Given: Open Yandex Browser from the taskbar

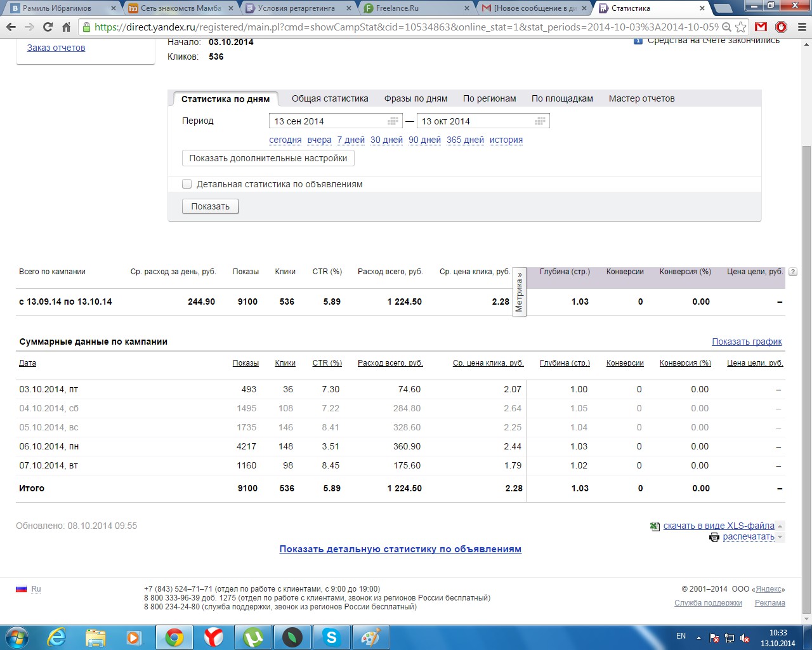Looking at the screenshot, I should (x=214, y=637).
